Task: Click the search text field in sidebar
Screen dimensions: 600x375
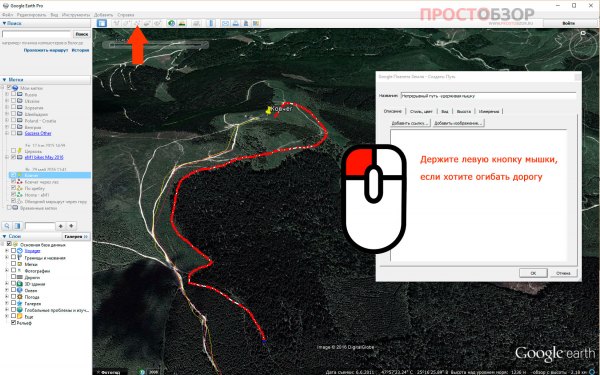Action: click(37, 34)
